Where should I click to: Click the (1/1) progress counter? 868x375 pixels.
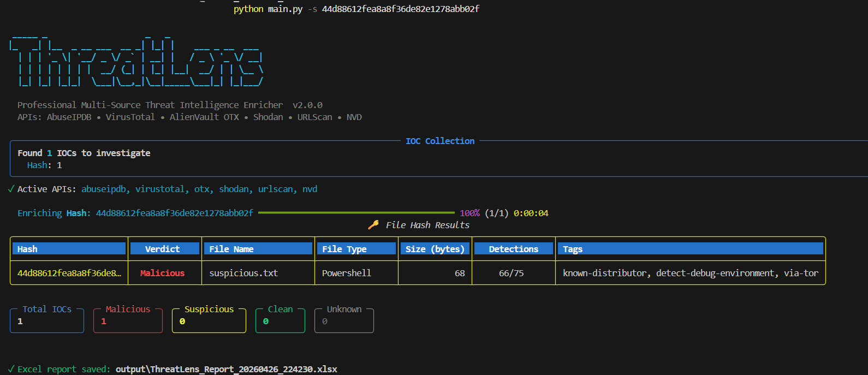pyautogui.click(x=497, y=213)
